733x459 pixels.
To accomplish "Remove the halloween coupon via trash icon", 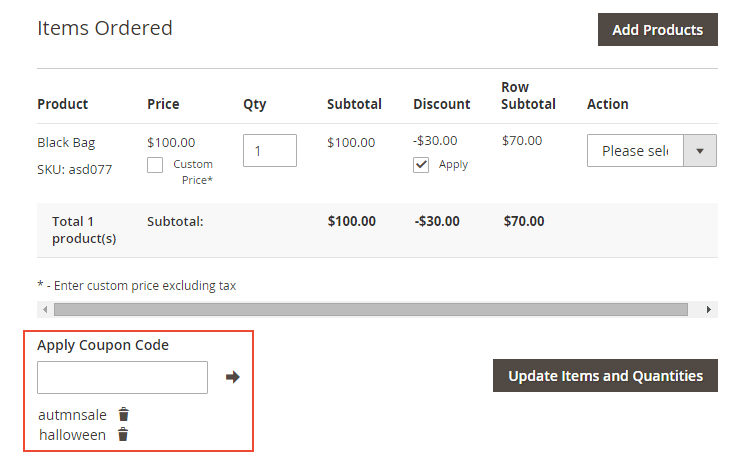I will coord(123,434).
